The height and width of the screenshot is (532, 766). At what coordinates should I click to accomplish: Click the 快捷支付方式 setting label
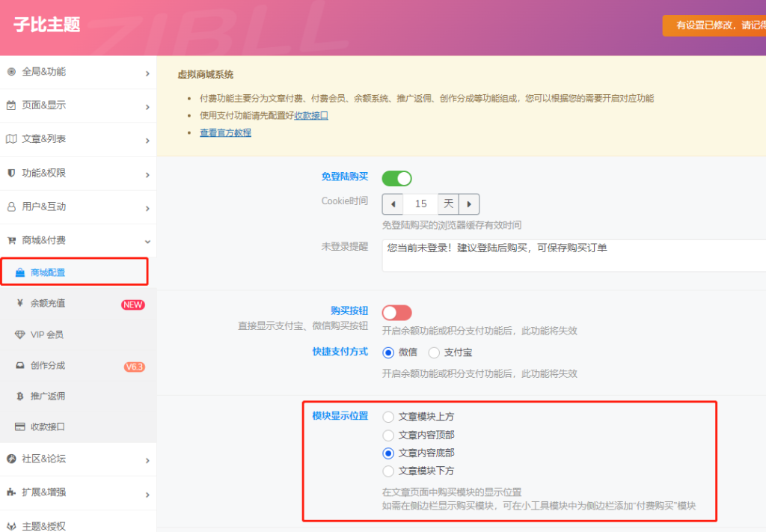[x=340, y=352]
